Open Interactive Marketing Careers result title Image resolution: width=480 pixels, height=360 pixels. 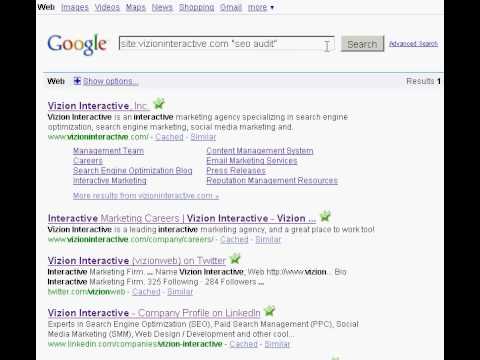(x=182, y=218)
